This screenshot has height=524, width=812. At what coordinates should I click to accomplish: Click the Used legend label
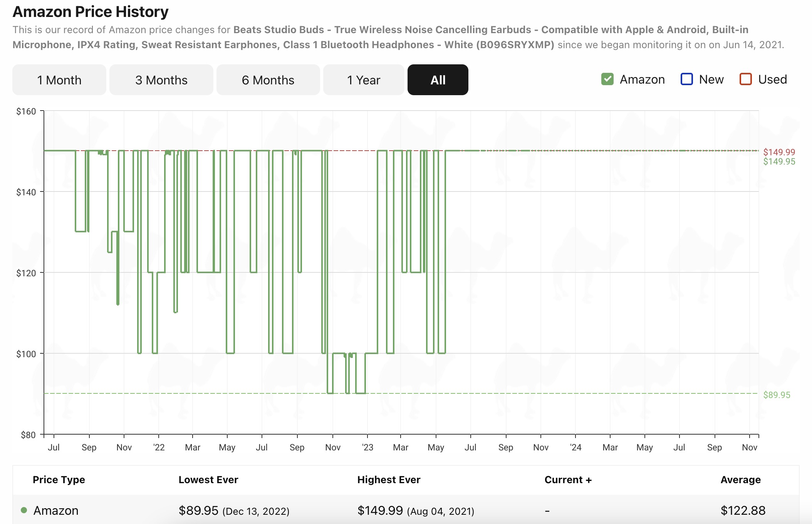pyautogui.click(x=772, y=79)
